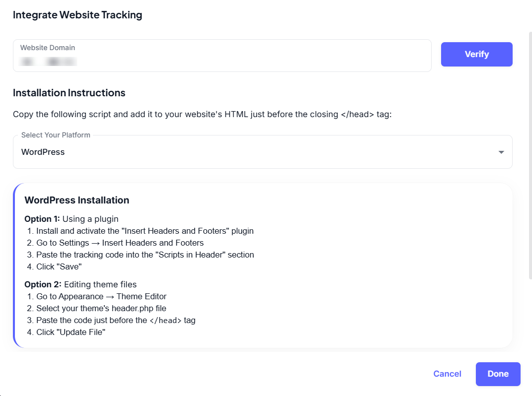Click the Install and activate plugin step

click(145, 231)
